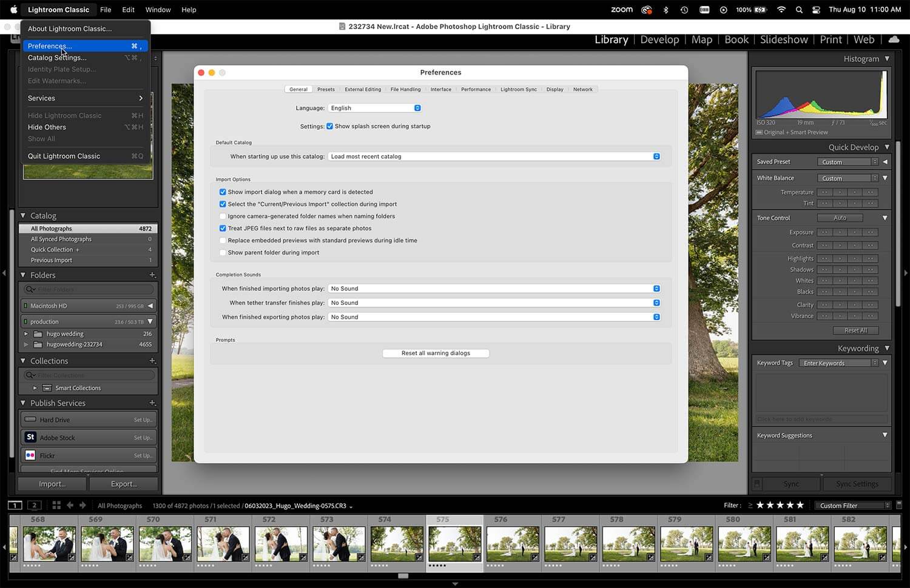
Task: Expand the hugowedding-232734 folder
Action: [x=26, y=344]
